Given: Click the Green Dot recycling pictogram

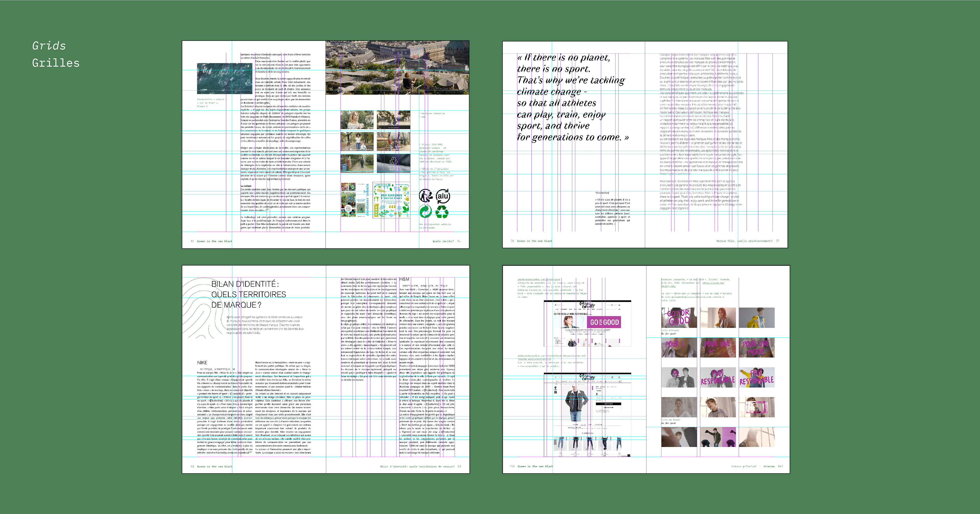Looking at the screenshot, I should 425,212.
